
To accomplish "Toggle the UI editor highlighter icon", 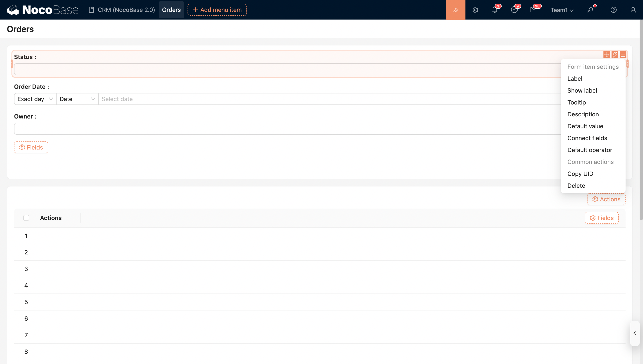I will (x=455, y=10).
